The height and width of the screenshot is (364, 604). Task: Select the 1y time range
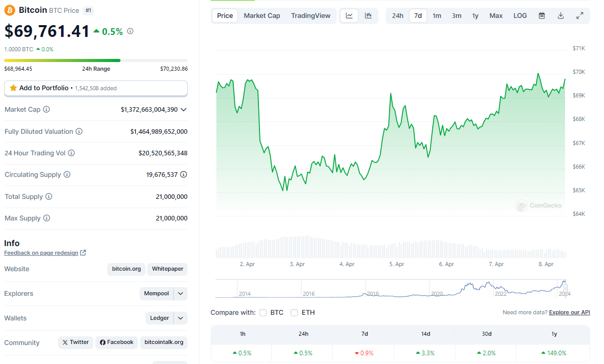click(475, 16)
